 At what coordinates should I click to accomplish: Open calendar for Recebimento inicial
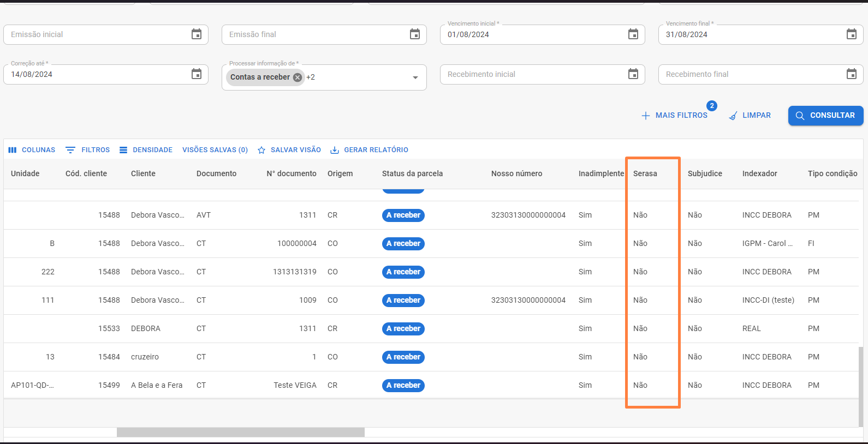coord(633,74)
